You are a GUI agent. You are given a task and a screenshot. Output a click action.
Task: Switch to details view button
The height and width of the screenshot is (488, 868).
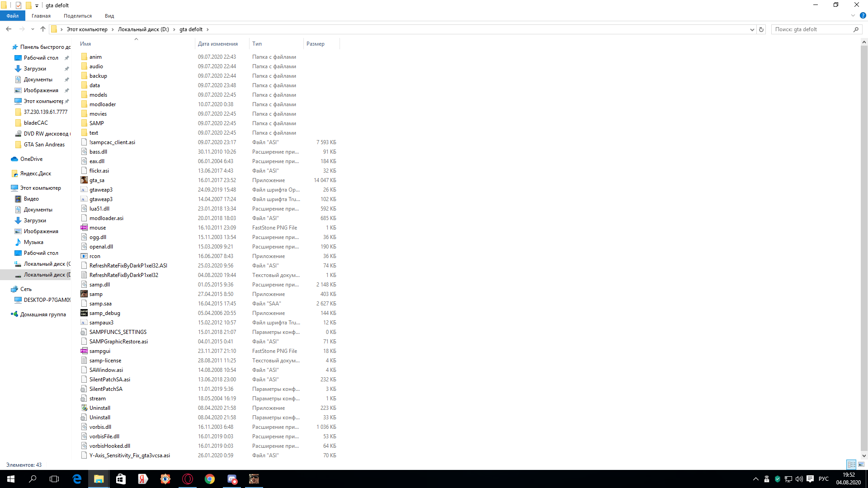click(851, 465)
